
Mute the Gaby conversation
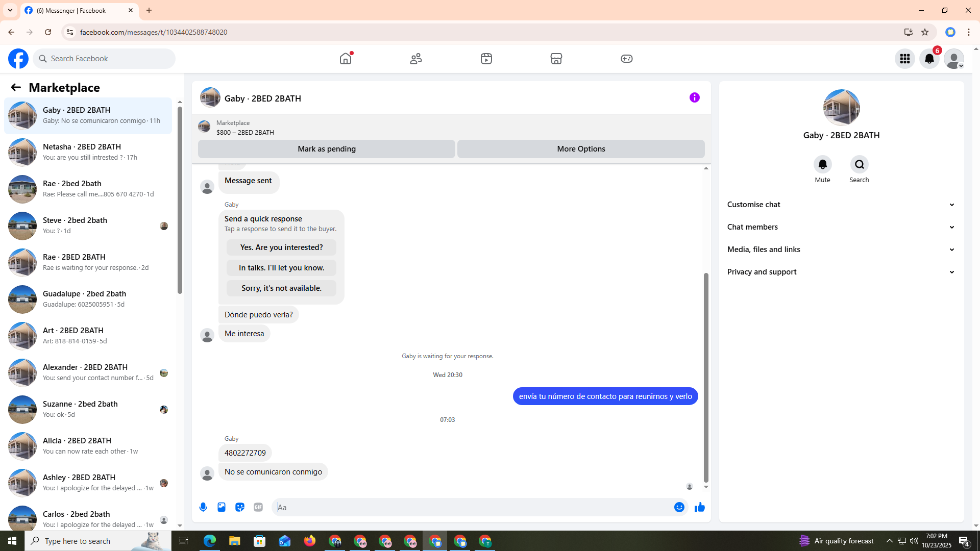coord(822,165)
